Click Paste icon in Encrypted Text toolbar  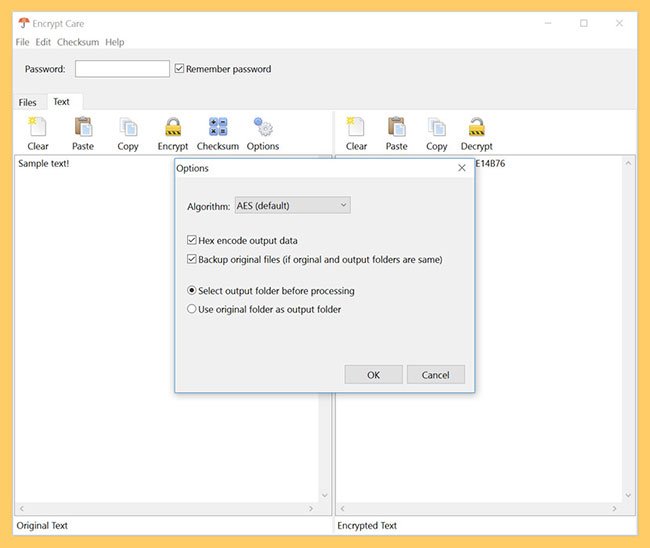pos(397,128)
